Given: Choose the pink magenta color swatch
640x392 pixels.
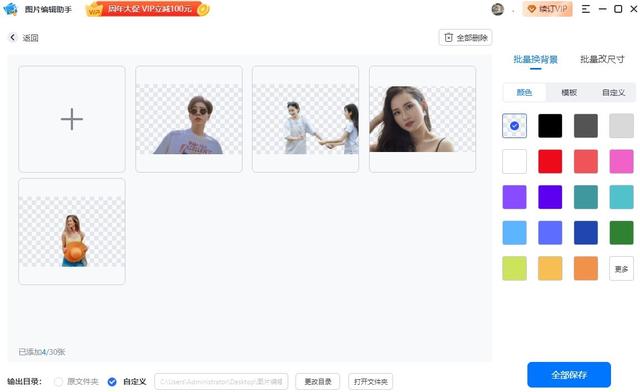Looking at the screenshot, I should click(x=622, y=161).
